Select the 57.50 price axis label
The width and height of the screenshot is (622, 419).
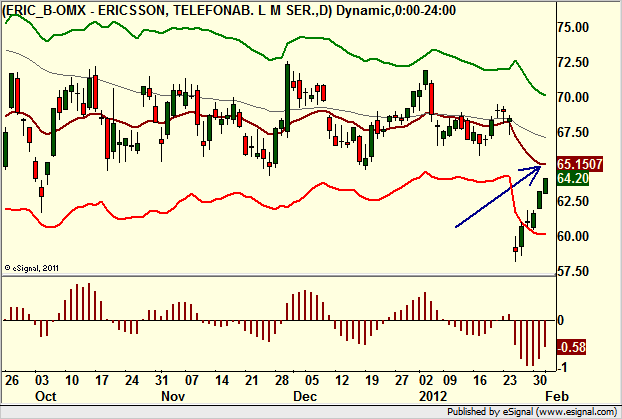[x=573, y=271]
